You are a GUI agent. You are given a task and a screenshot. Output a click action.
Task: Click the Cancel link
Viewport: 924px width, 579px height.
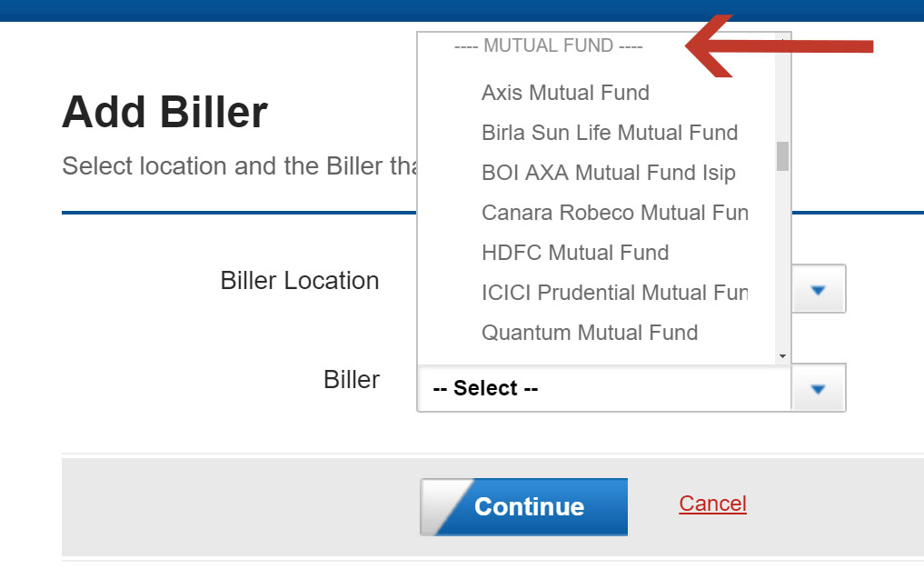coord(712,504)
